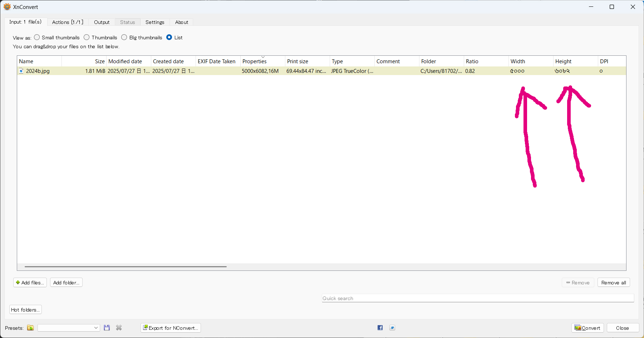Sort by Name column header
This screenshot has height=338, width=644.
pyautogui.click(x=39, y=61)
